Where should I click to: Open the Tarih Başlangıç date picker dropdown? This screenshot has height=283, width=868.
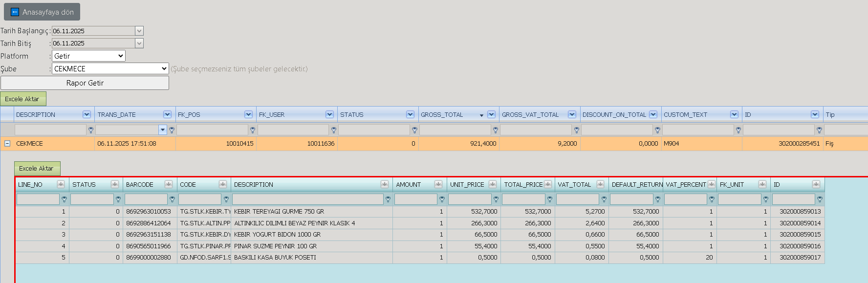click(x=139, y=31)
